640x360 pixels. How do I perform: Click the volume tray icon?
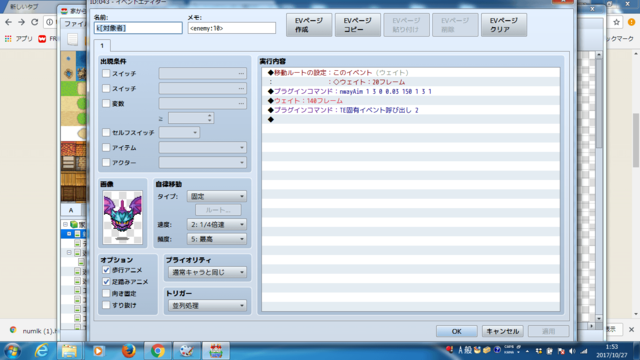(x=572, y=351)
